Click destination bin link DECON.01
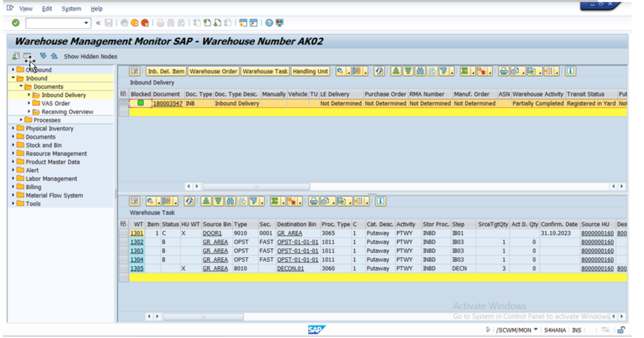 291,269
